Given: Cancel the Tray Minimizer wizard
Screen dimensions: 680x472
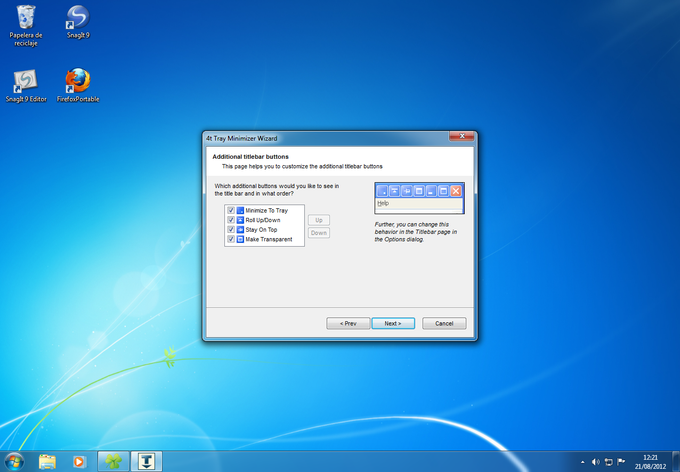Looking at the screenshot, I should pos(444,324).
